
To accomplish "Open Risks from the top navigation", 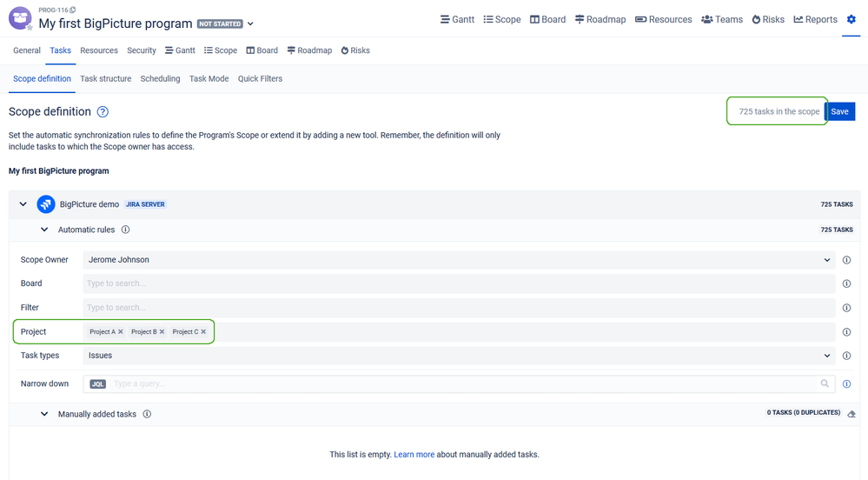I will point(768,19).
